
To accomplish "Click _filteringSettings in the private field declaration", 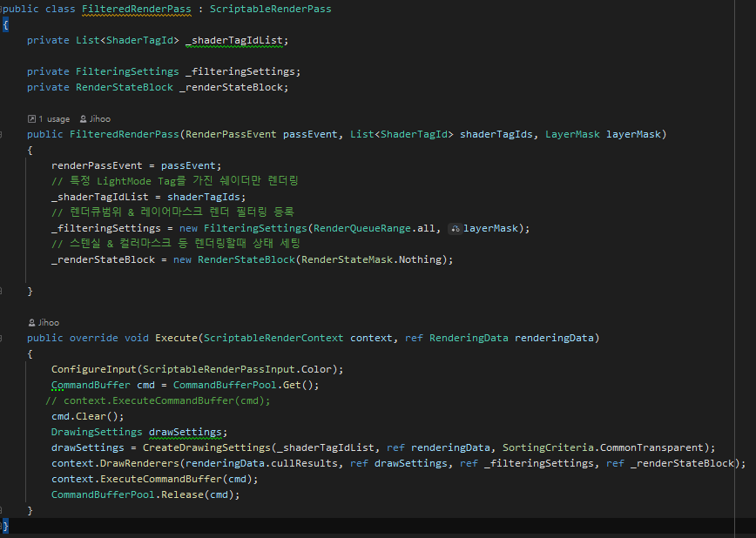I will tap(240, 72).
